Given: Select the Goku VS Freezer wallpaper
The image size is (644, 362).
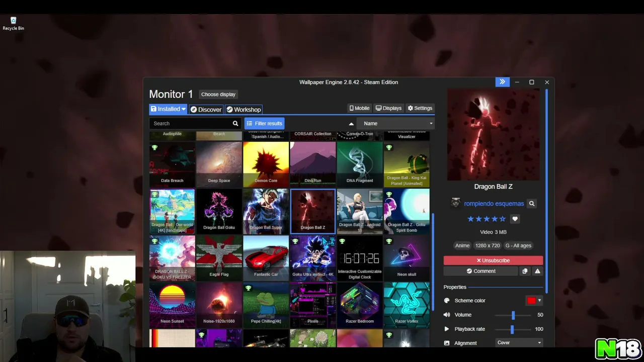Looking at the screenshot, I should click(x=172, y=258).
